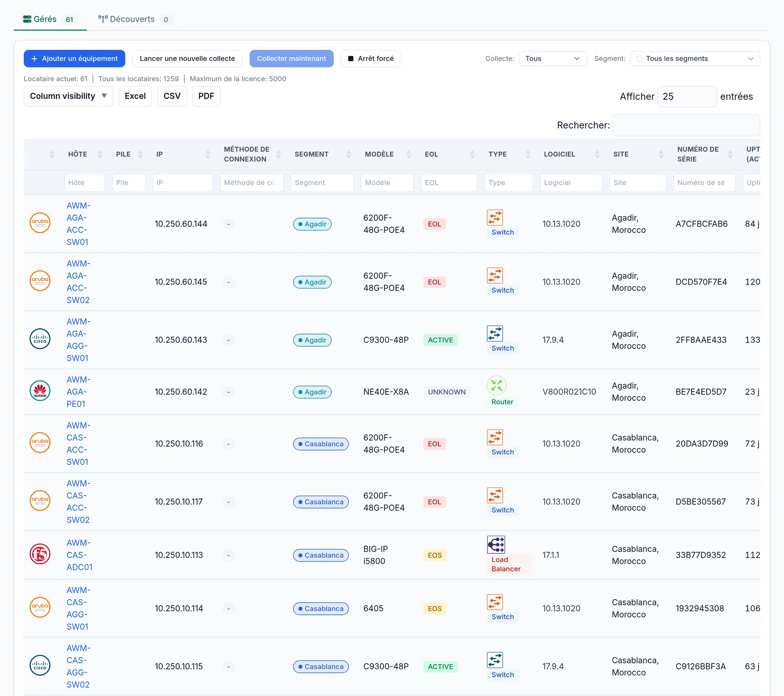Click router type icon for 10.250.60.142
The image size is (784, 696).
pyautogui.click(x=497, y=386)
